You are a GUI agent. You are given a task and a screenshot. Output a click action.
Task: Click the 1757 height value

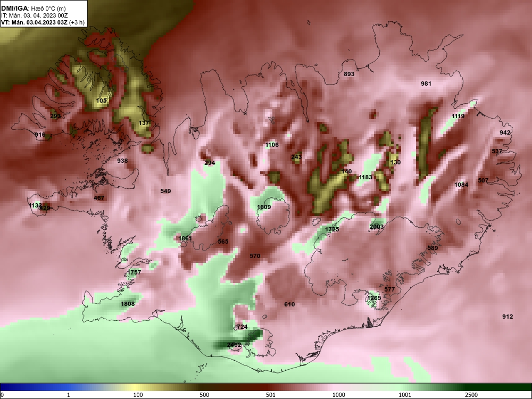[x=134, y=272]
